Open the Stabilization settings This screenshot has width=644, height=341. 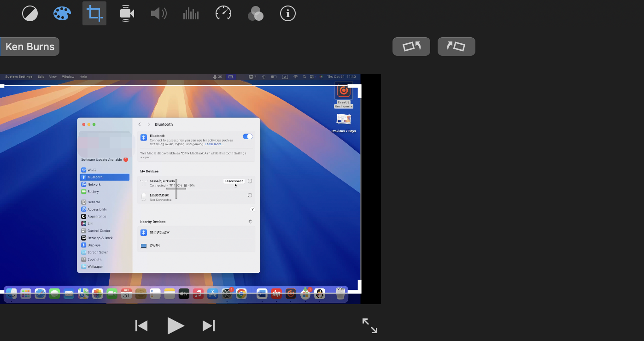tap(127, 13)
